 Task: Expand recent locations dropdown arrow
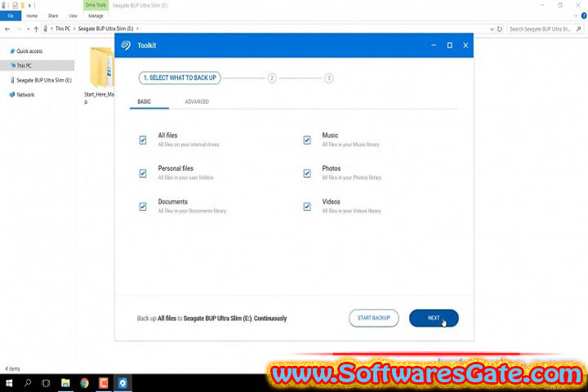click(x=28, y=29)
